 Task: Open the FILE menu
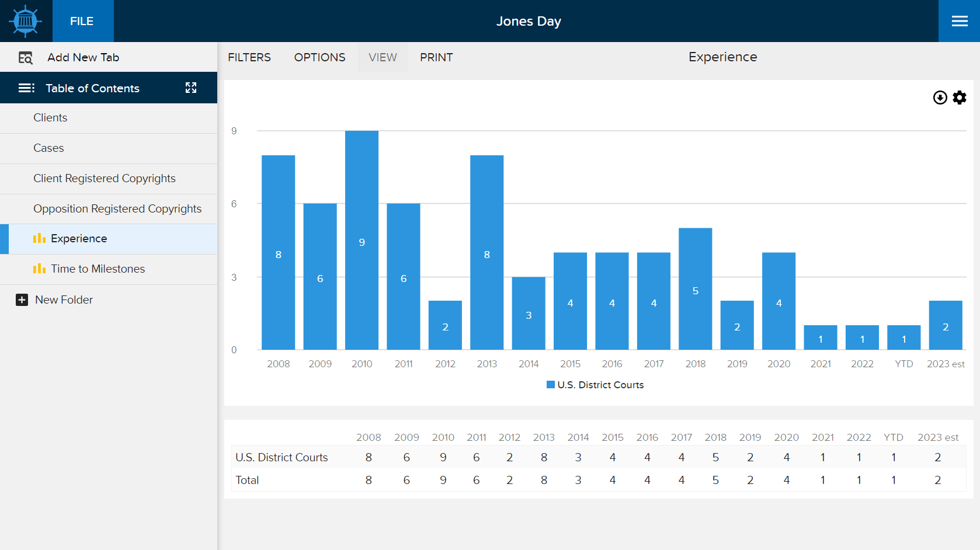(x=82, y=21)
